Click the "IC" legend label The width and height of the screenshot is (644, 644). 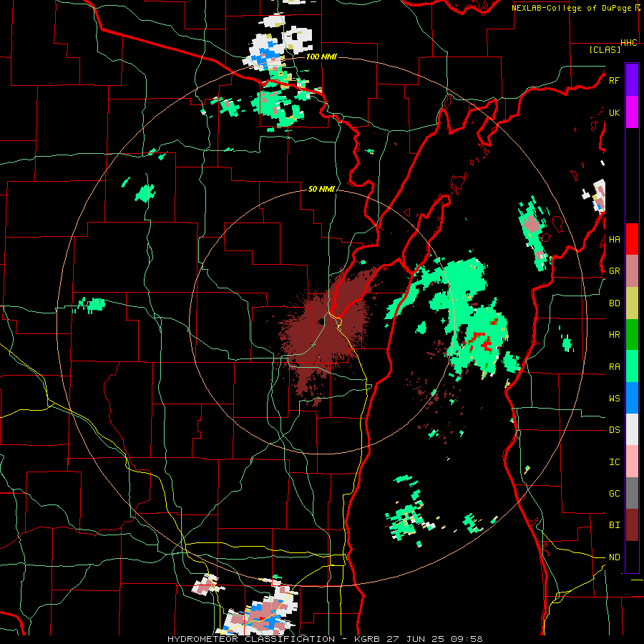(614, 462)
